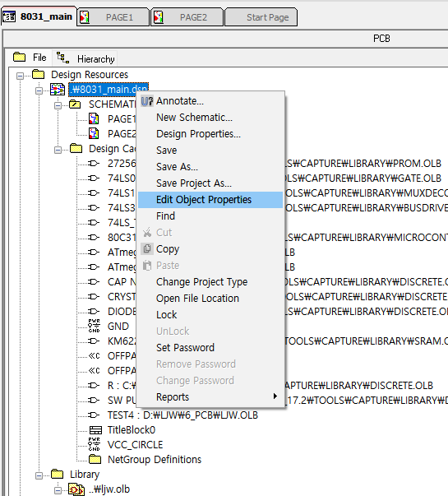The width and height of the screenshot is (448, 496).
Task: Click the part icon beside TEST4
Action: pos(94,415)
